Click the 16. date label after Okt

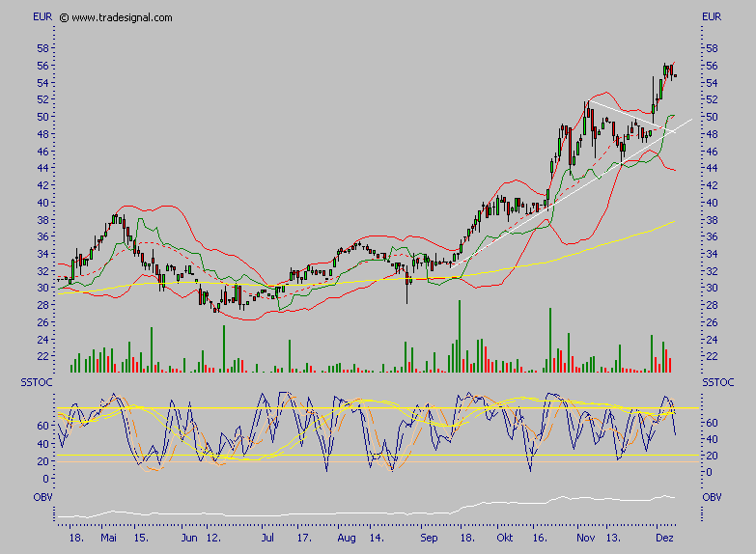point(540,538)
